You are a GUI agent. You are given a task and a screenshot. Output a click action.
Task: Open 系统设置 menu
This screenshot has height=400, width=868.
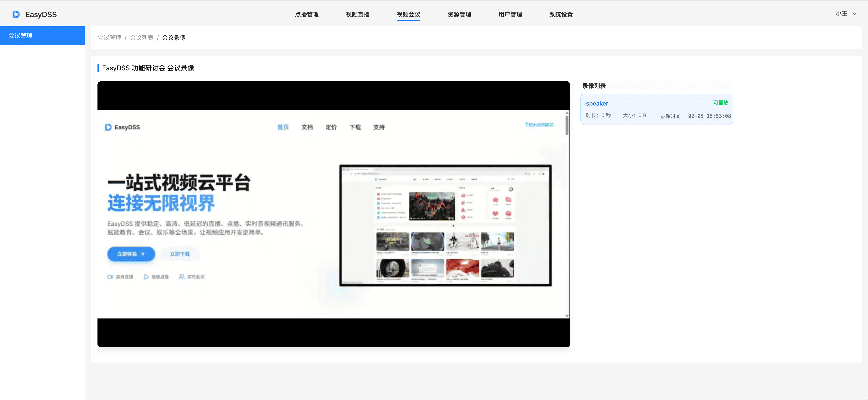click(x=561, y=14)
